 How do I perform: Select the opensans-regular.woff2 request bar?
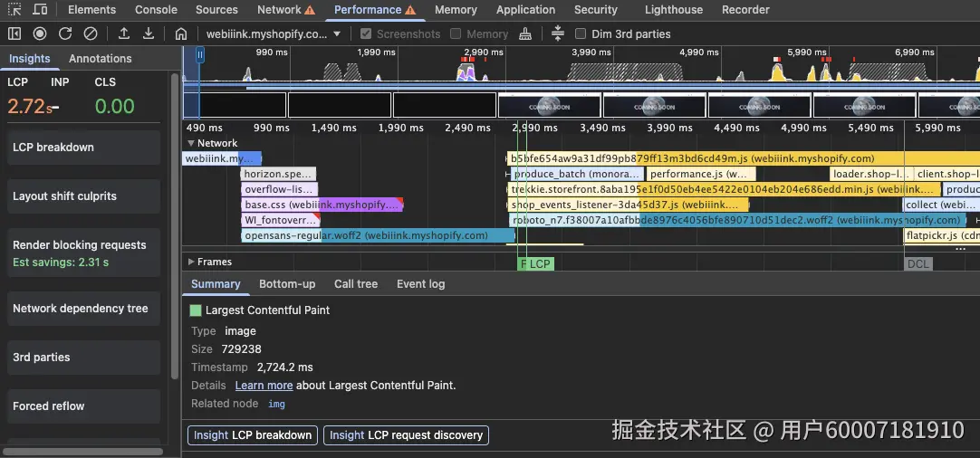click(x=378, y=235)
